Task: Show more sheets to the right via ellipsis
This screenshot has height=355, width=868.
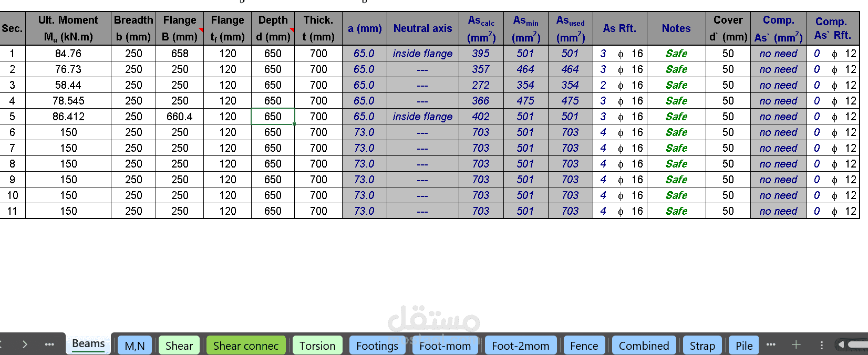Action: point(771,344)
